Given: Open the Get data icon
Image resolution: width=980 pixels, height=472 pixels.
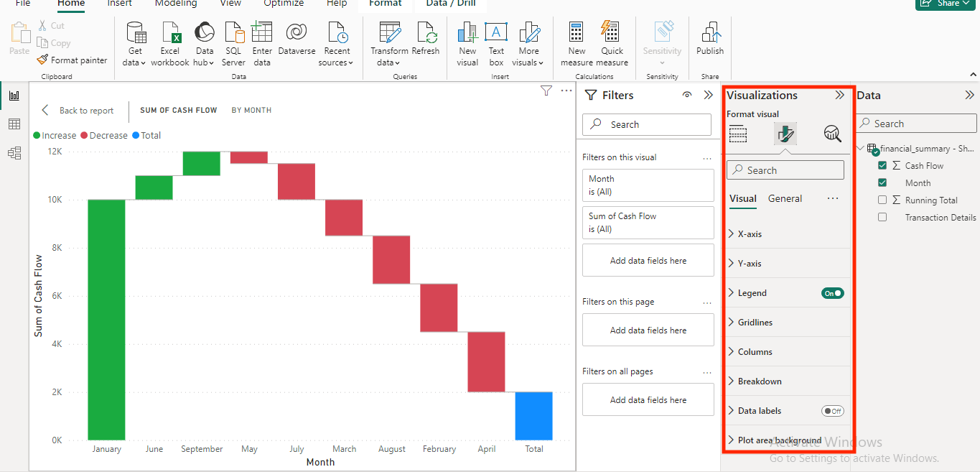Looking at the screenshot, I should [135, 33].
